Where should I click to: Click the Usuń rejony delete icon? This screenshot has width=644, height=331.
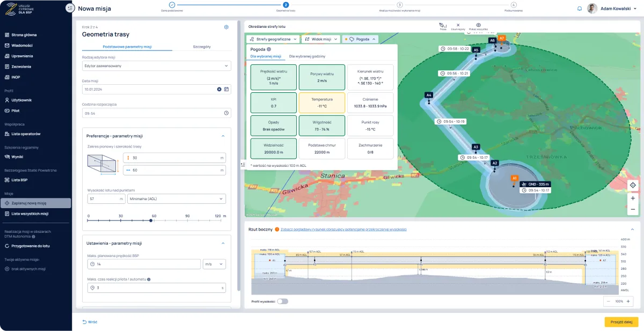pyautogui.click(x=458, y=25)
